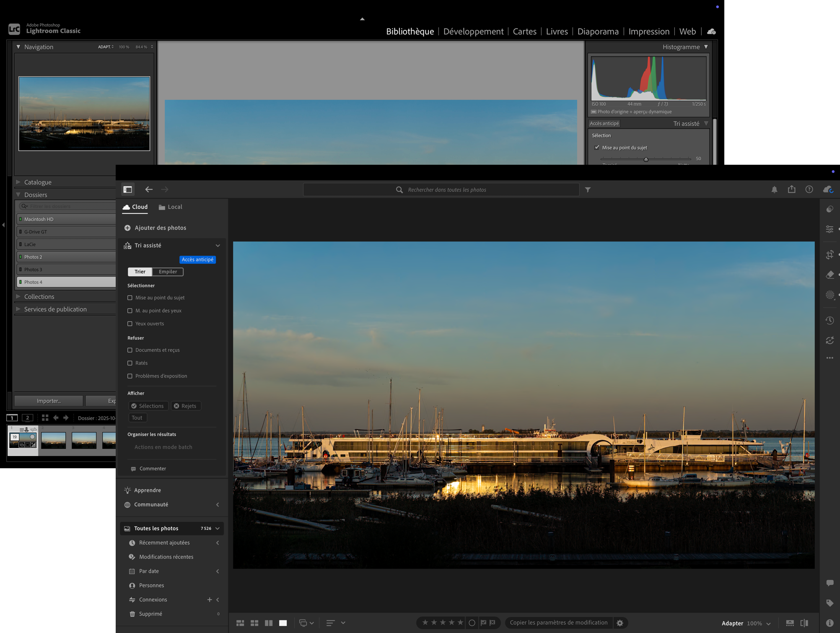The height and width of the screenshot is (633, 840).
Task: Open the healing eraser tool
Action: 830,275
